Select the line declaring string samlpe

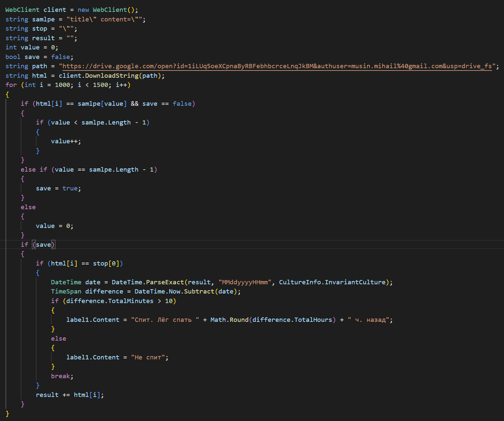point(76,19)
